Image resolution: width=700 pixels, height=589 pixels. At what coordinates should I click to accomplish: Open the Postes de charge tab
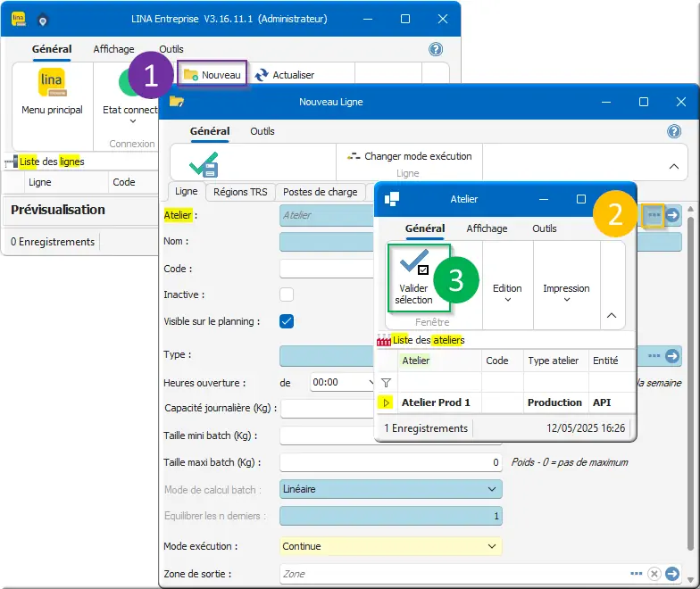(x=320, y=192)
